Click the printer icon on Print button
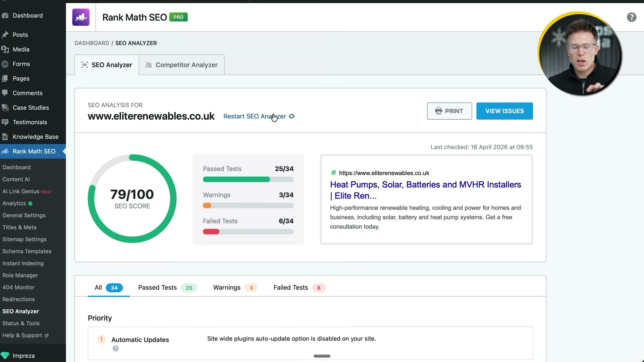Screen dimensions: 644x362 pyautogui.click(x=438, y=111)
